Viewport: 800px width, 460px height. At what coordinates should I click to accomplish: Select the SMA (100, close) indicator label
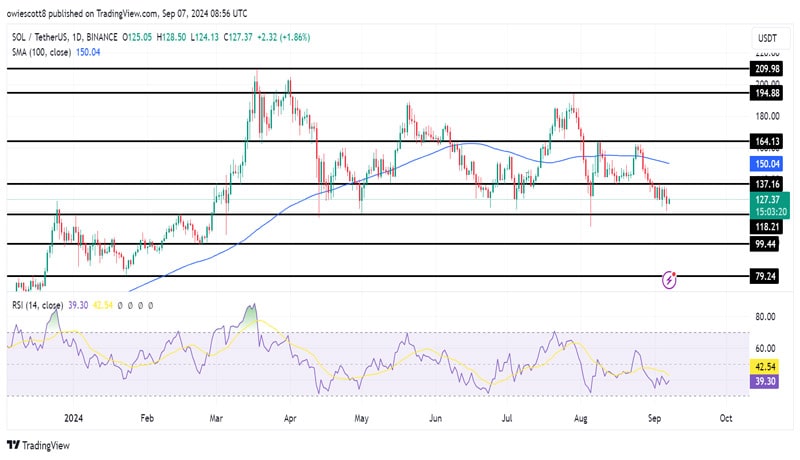[41, 52]
